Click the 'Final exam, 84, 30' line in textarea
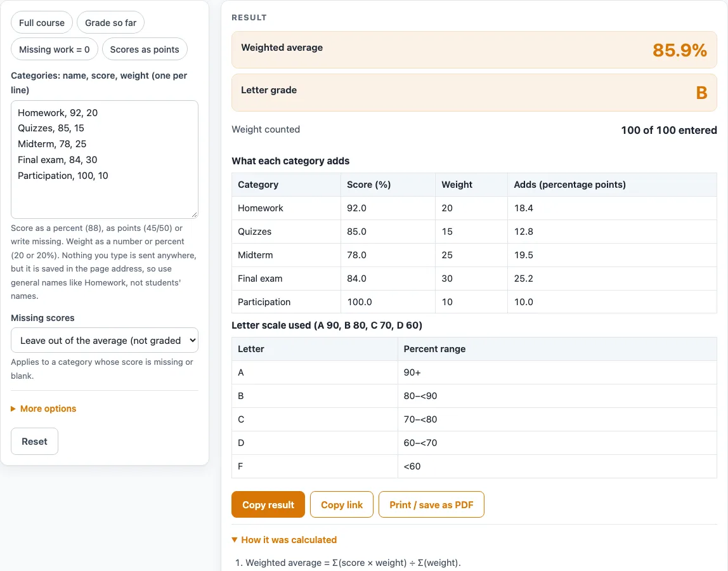 click(x=58, y=160)
